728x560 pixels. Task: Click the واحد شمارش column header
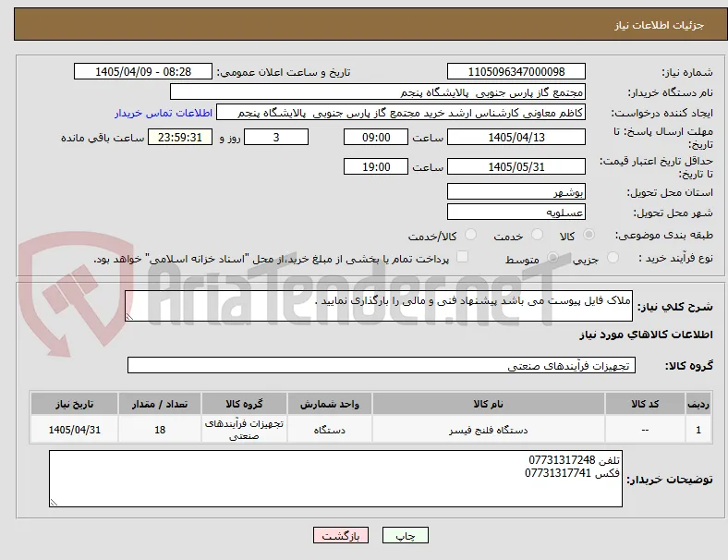pyautogui.click(x=330, y=404)
